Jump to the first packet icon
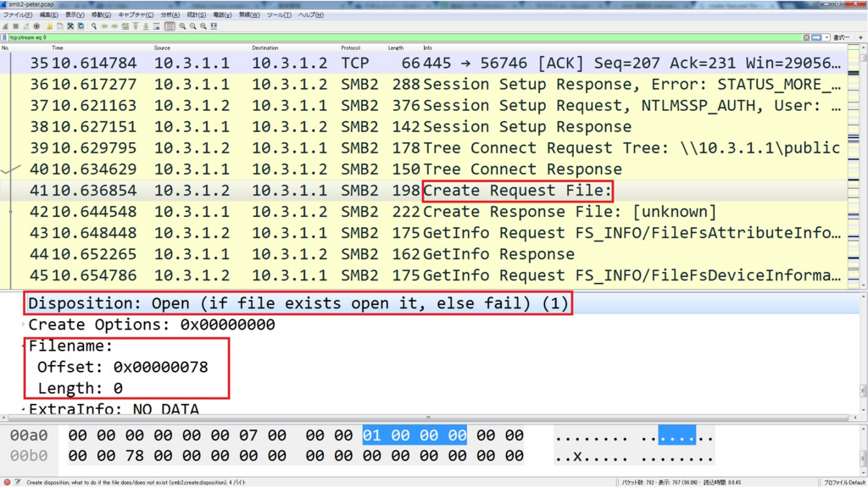This screenshot has width=868, height=488. tap(136, 26)
